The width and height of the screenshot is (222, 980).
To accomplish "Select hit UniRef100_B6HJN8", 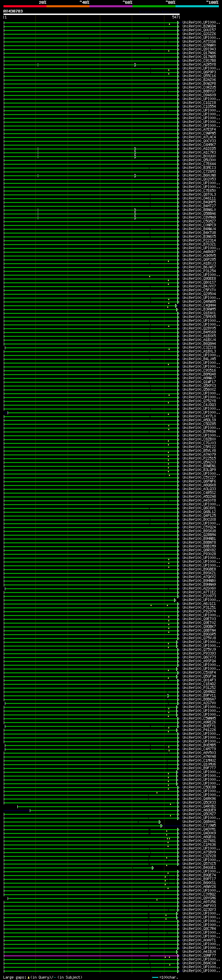I will click(x=199, y=175).
